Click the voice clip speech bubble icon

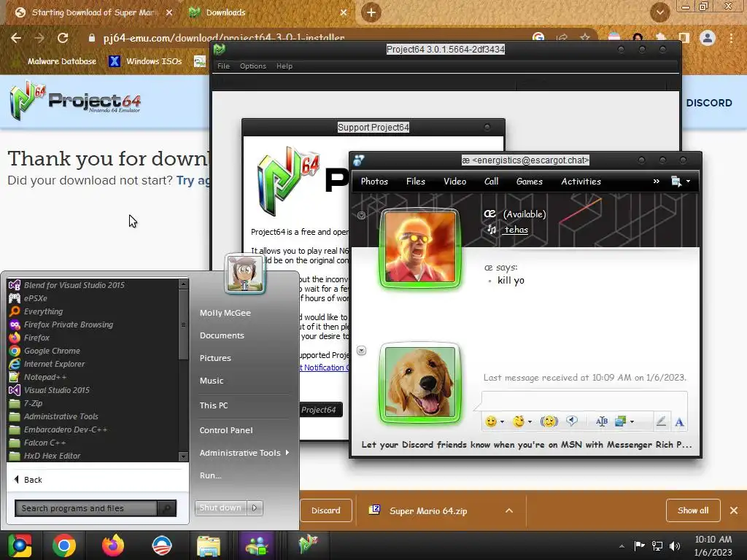coord(572,421)
